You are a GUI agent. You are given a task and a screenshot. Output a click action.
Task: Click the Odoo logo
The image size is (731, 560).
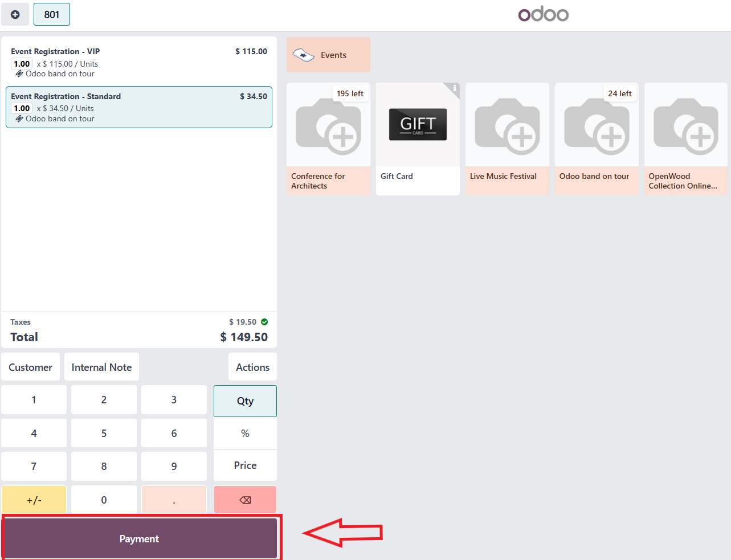click(543, 14)
